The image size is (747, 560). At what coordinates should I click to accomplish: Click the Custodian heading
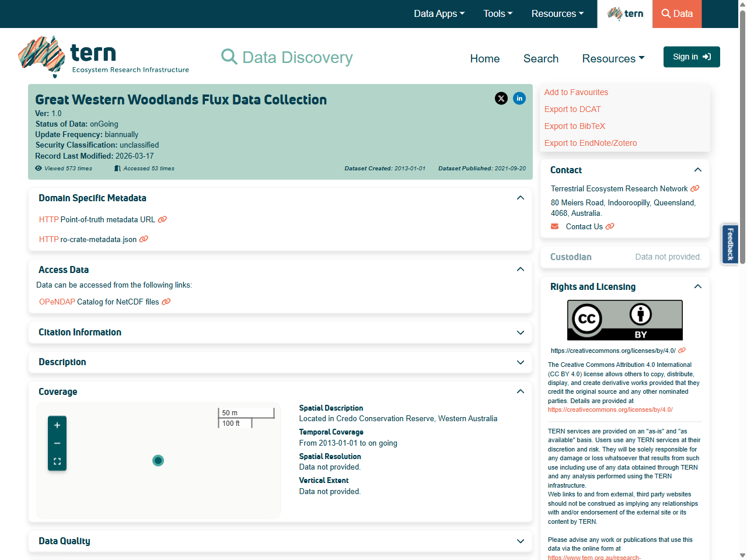pos(571,257)
